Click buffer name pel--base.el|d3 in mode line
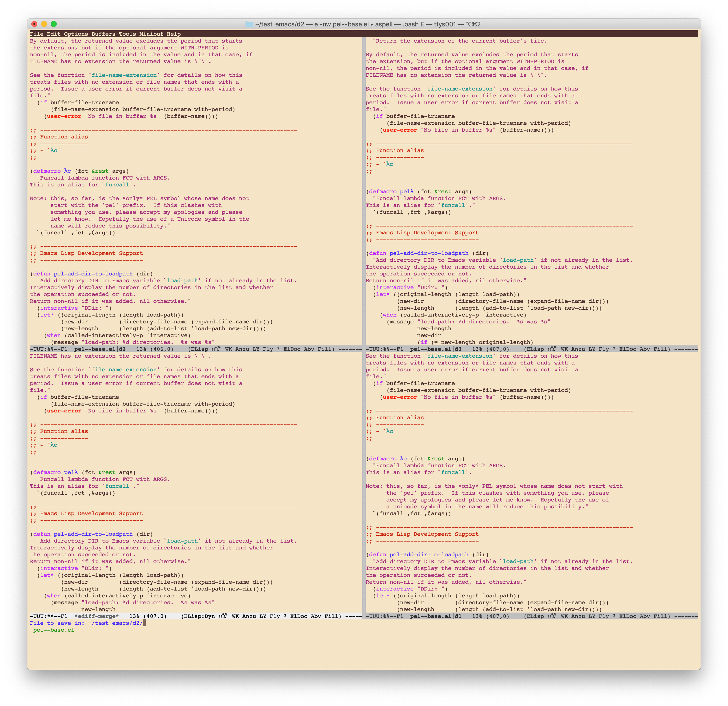Screen dimensions: 728x706 (x=436, y=349)
